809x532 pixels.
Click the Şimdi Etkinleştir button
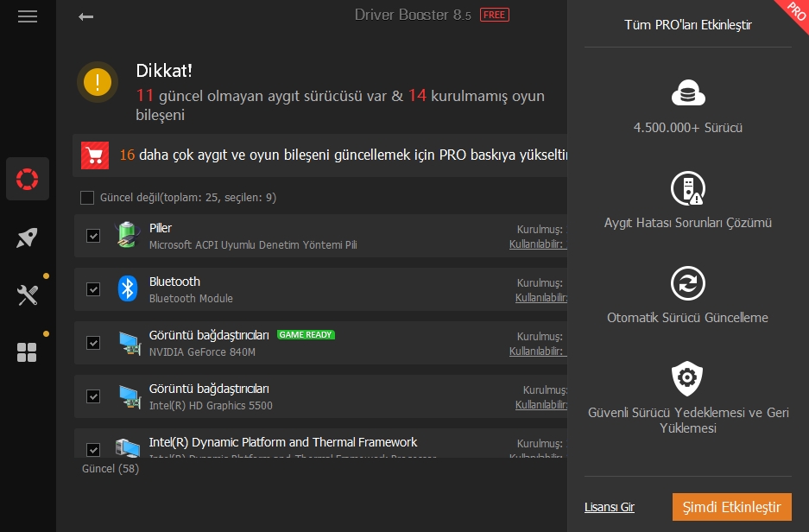click(x=731, y=507)
